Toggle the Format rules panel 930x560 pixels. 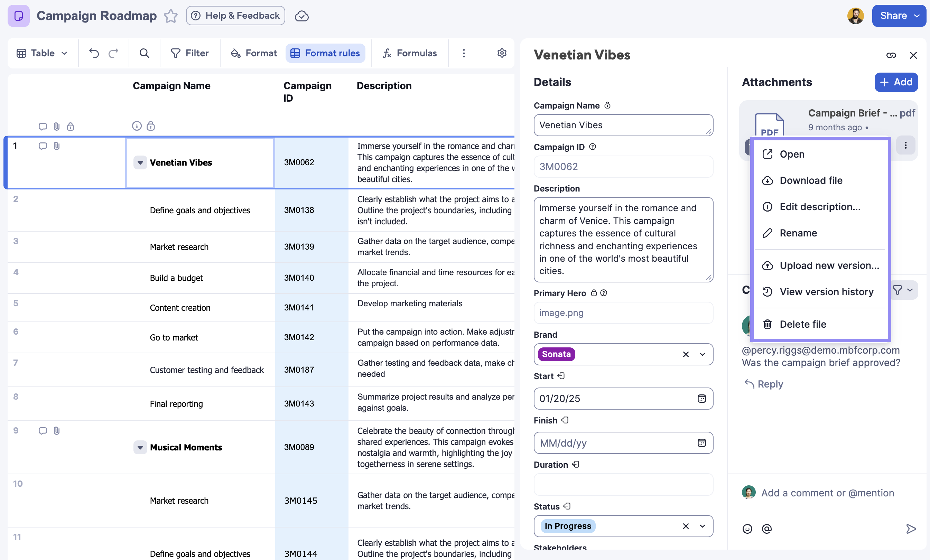(325, 53)
